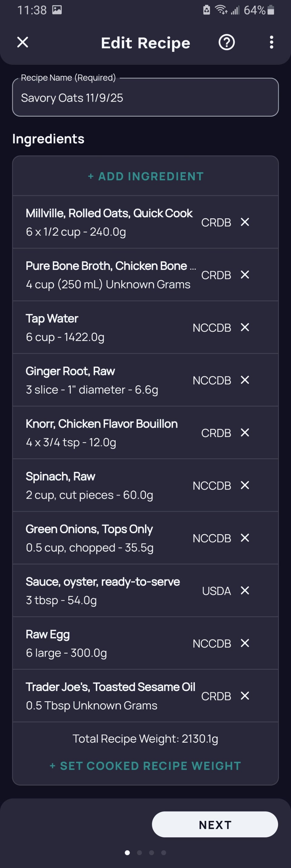Delete the Ginger Root ingredient
The height and width of the screenshot is (868, 291).
[x=245, y=380]
